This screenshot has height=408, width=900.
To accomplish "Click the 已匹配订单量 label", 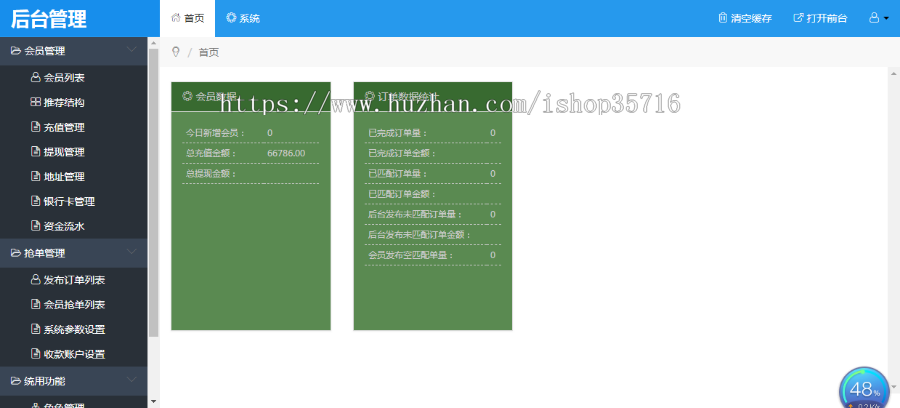I will (x=398, y=174).
